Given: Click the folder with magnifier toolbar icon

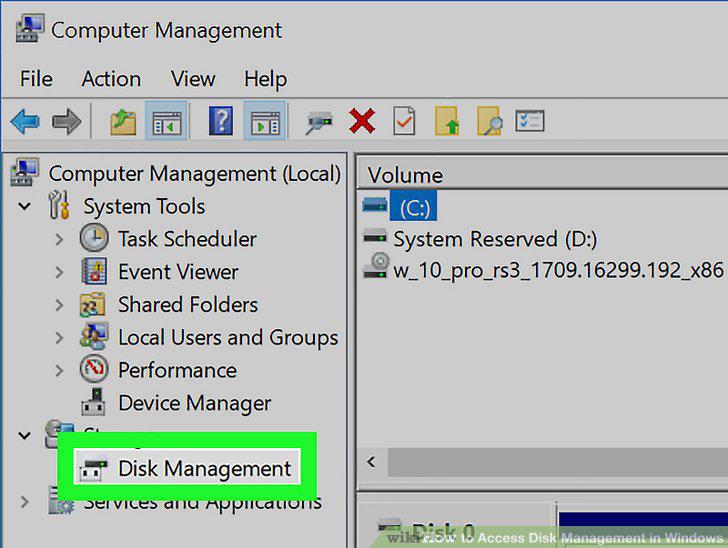Looking at the screenshot, I should coord(490,121).
